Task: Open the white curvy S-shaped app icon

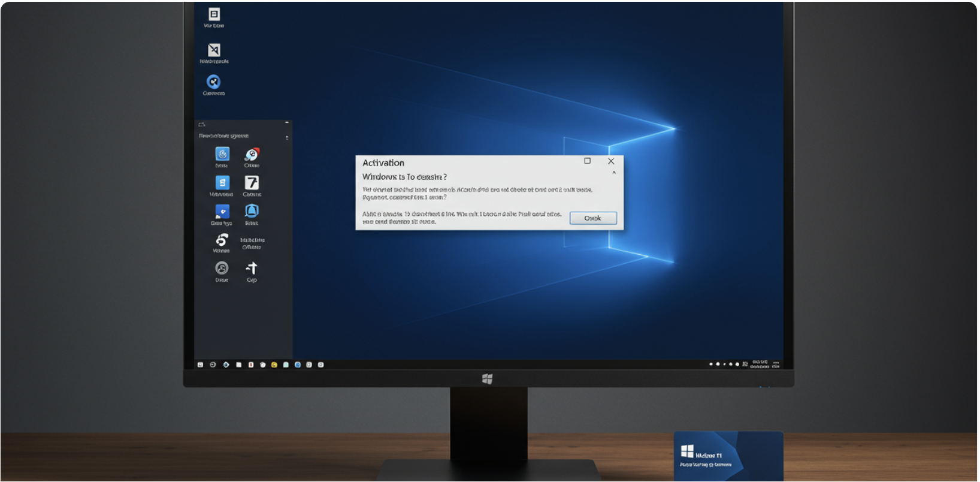Action: [x=222, y=240]
